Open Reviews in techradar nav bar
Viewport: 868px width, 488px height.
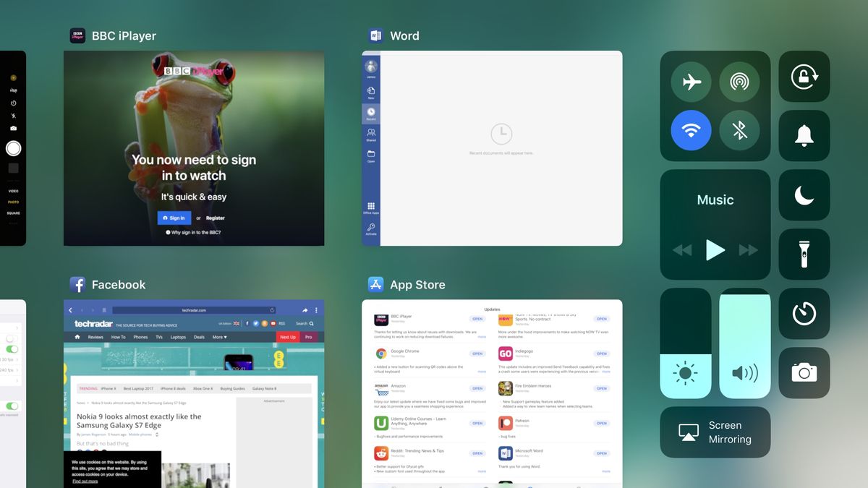tap(95, 337)
